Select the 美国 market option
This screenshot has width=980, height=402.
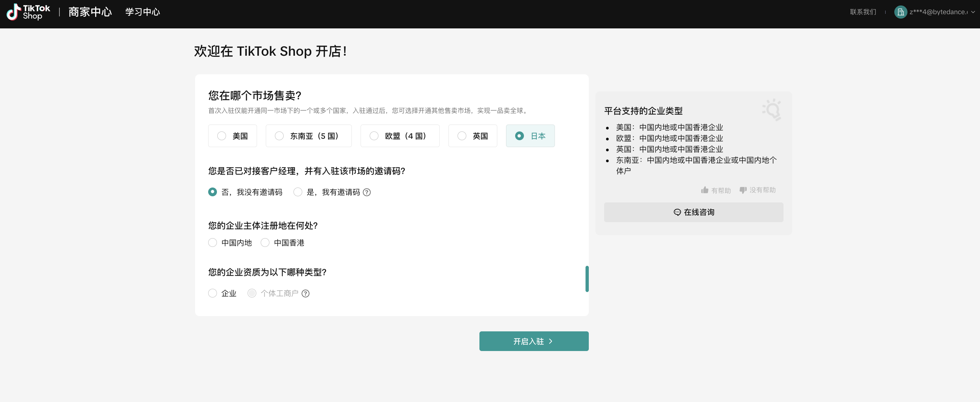pos(233,136)
